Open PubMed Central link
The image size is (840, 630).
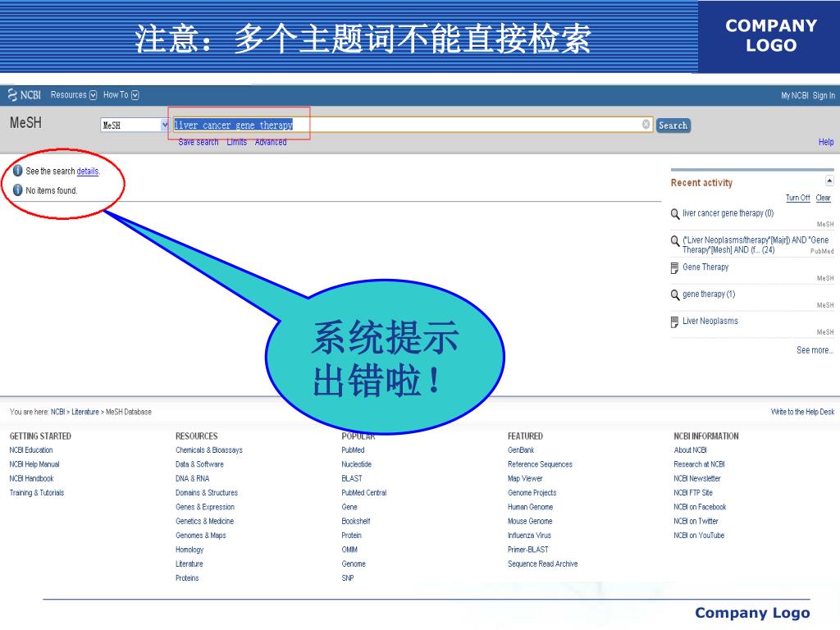[363, 493]
